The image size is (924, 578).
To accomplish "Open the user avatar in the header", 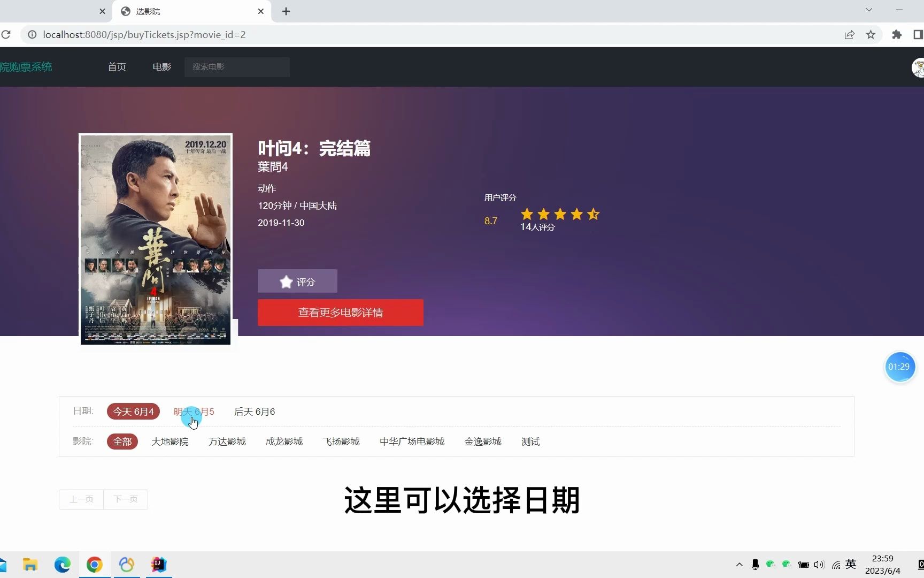I will pos(918,67).
